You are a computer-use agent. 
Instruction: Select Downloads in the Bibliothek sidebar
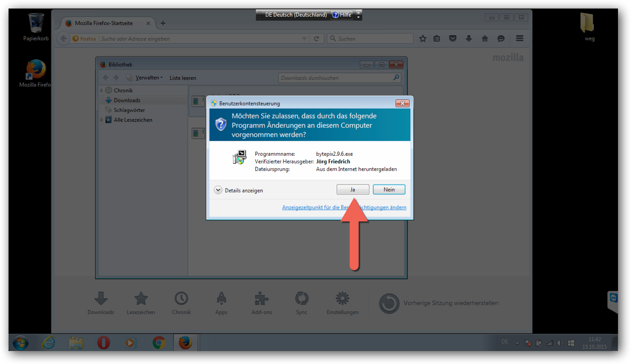(127, 100)
